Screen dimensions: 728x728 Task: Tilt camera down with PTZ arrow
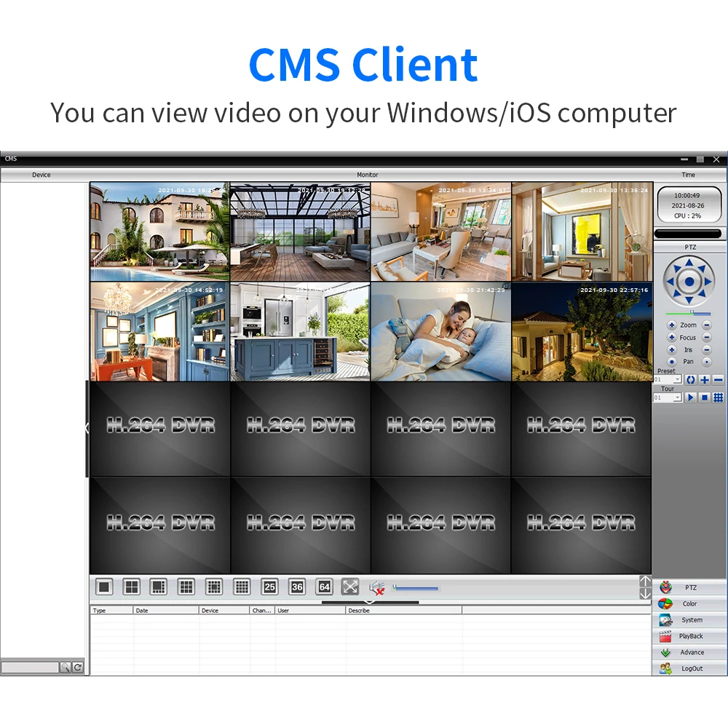pyautogui.click(x=689, y=300)
